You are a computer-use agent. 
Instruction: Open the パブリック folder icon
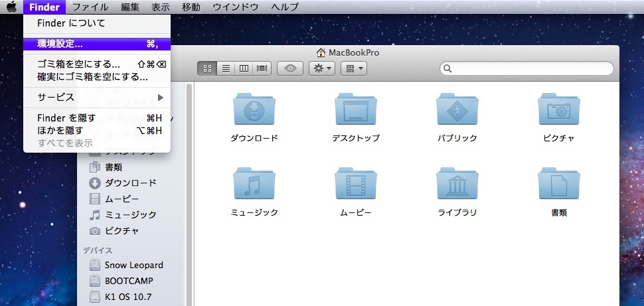click(x=457, y=110)
